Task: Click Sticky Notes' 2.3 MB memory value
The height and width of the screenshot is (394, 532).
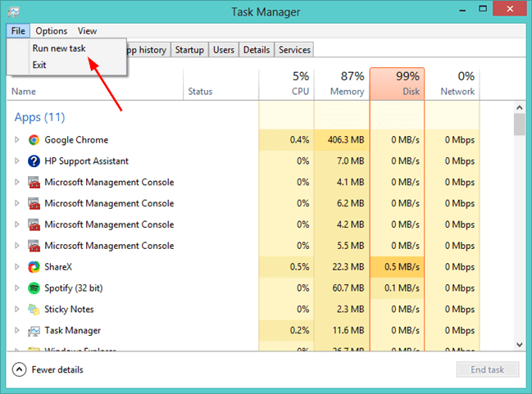Action: (351, 310)
